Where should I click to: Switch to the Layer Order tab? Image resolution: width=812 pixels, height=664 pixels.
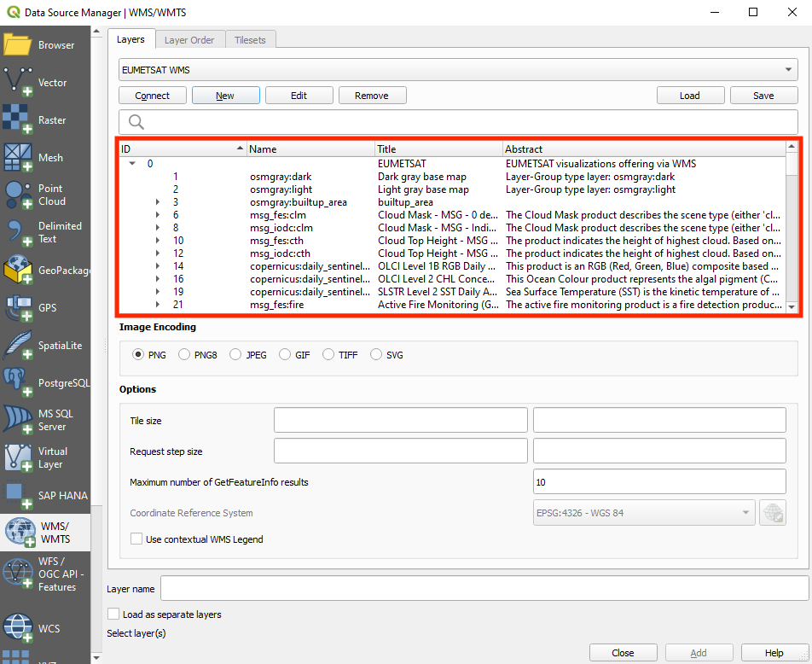point(189,39)
